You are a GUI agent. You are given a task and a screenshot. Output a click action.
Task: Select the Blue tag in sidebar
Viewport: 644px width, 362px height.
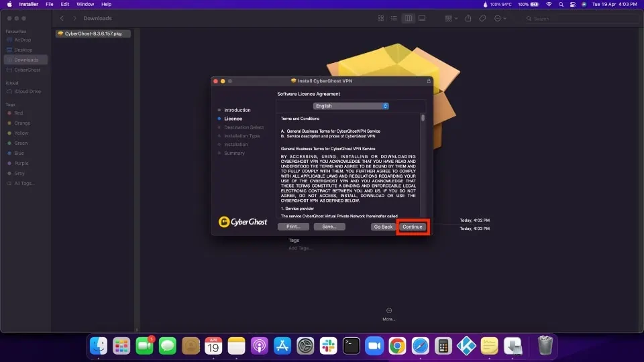pos(19,153)
